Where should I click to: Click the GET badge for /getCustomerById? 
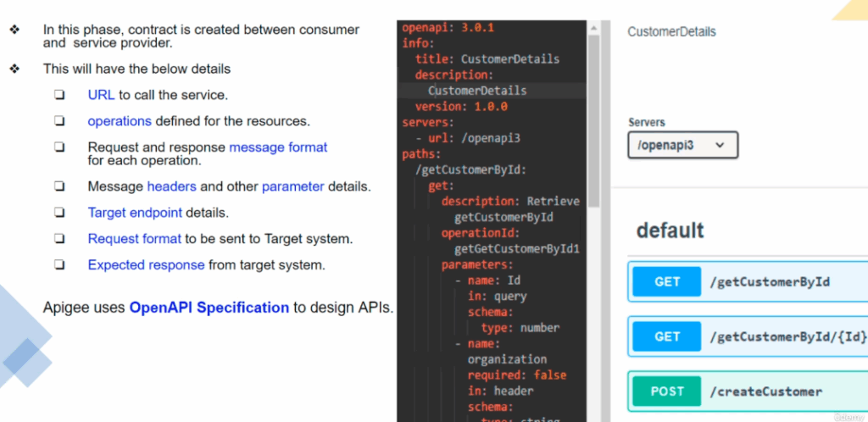tap(666, 282)
